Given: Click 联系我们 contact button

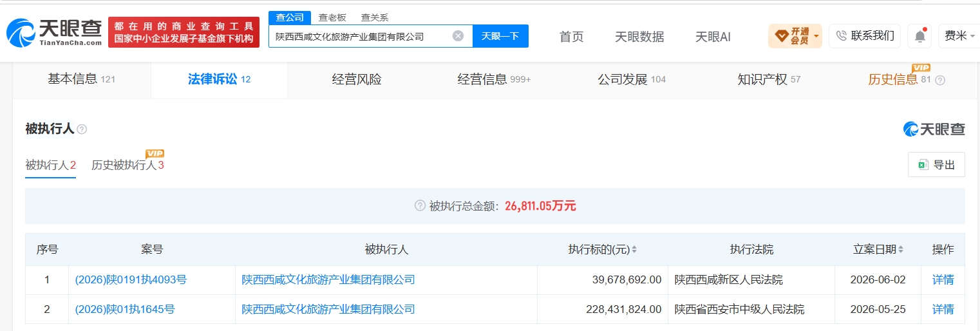Looking at the screenshot, I should [865, 36].
